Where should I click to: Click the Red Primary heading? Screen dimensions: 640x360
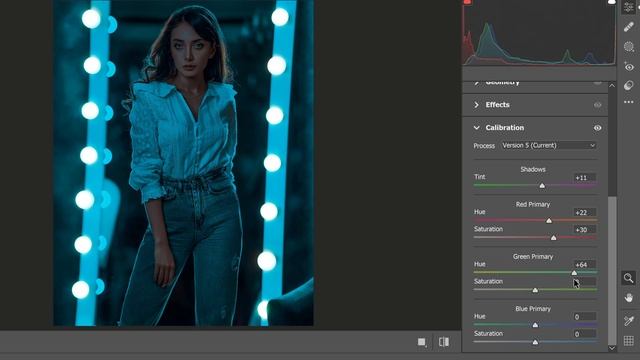point(533,204)
